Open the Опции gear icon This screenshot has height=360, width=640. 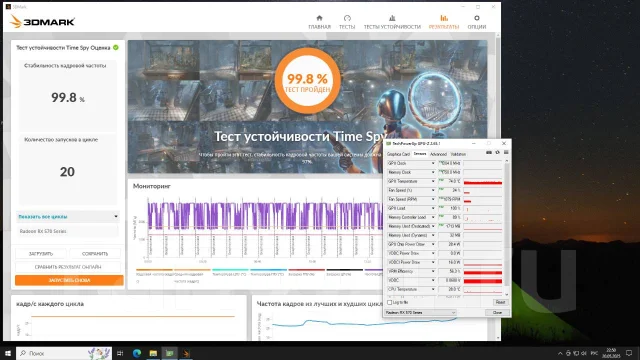point(476,18)
